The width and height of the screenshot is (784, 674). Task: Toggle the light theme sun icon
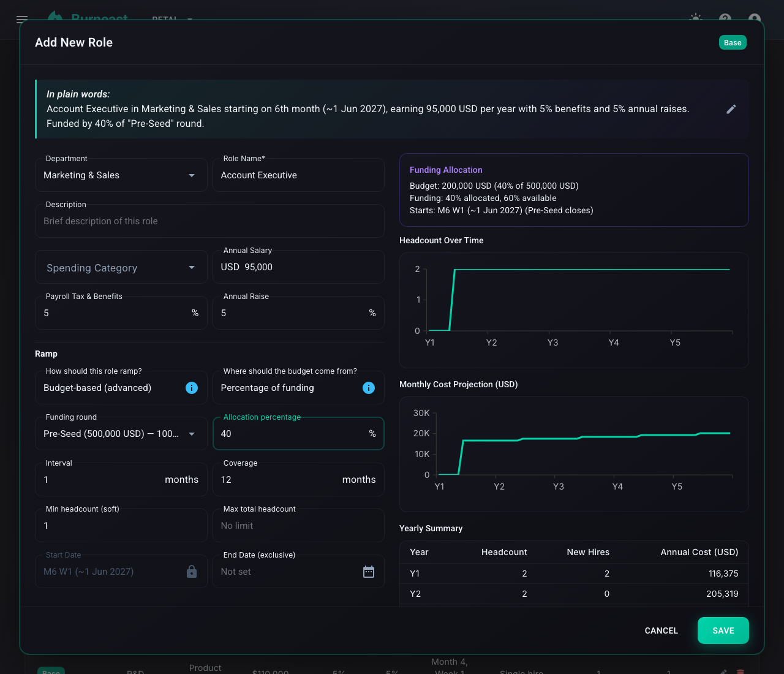696,19
